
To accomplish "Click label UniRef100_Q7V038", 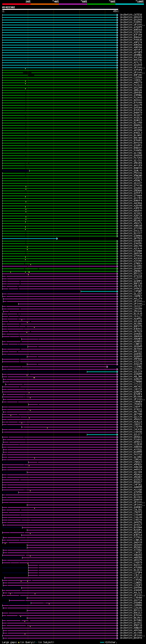I will 131,186.
